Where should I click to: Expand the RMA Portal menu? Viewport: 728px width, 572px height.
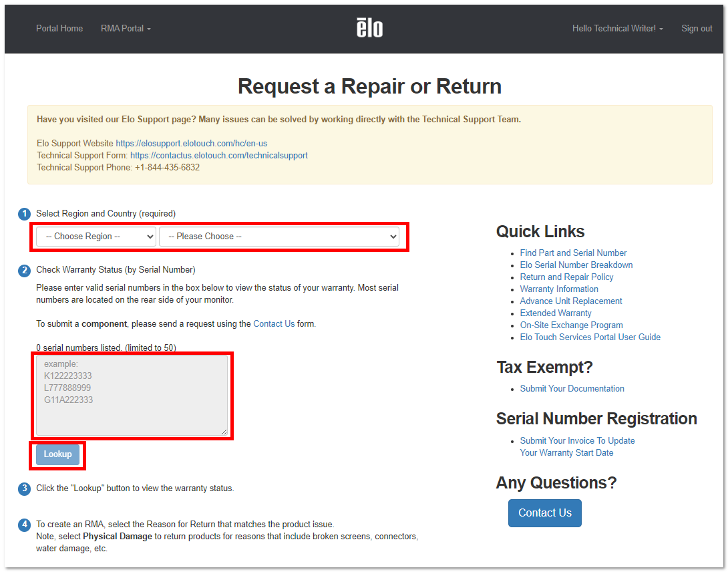point(126,28)
